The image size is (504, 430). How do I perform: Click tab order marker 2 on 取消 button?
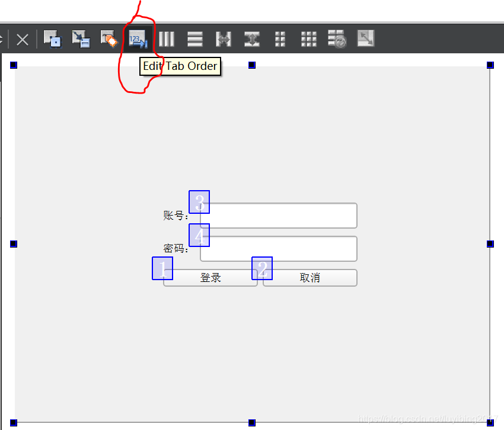click(x=262, y=268)
